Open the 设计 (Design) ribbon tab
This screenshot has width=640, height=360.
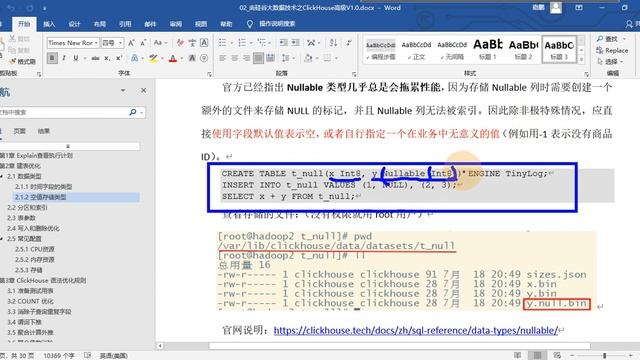coord(74,24)
